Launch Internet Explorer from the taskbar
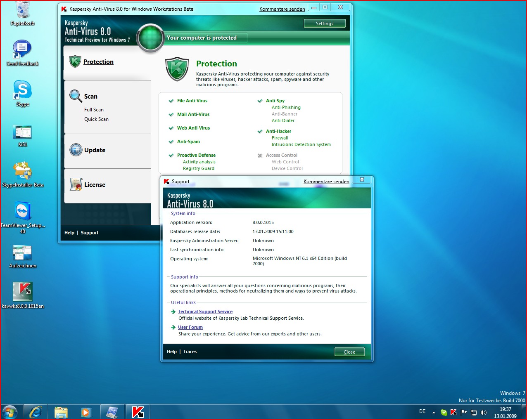This screenshot has height=420, width=527. [x=36, y=412]
